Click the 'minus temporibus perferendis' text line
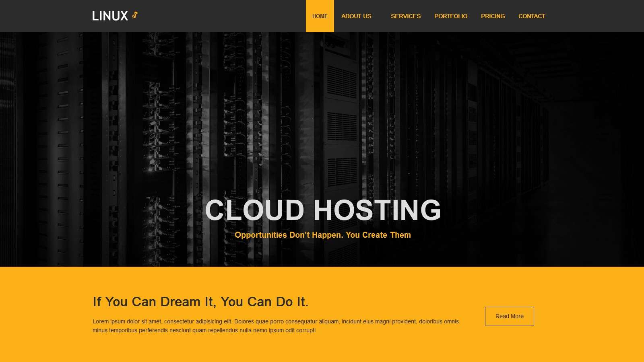The width and height of the screenshot is (644, 362). click(204, 330)
